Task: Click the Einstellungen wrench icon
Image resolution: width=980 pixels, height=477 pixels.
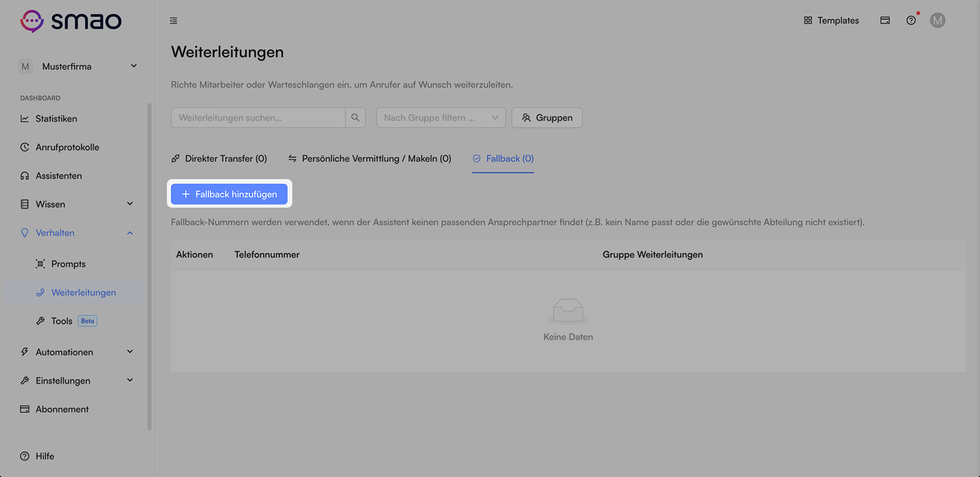Action: click(x=25, y=381)
